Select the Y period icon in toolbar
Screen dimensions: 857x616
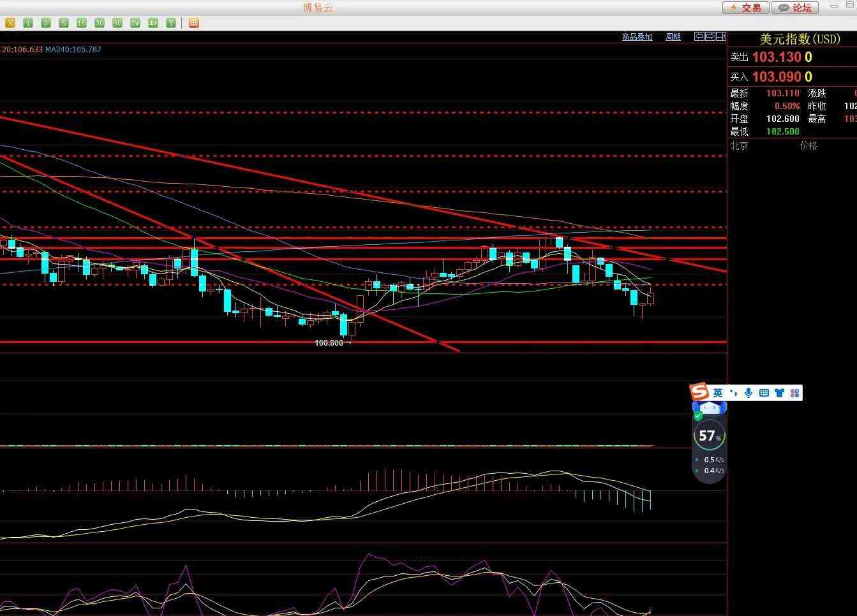coord(171,23)
